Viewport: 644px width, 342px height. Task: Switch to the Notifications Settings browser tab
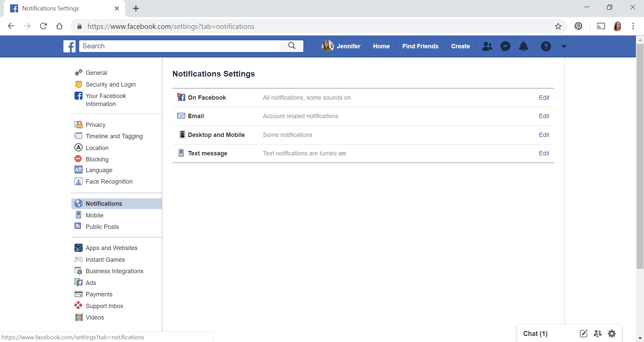point(50,8)
